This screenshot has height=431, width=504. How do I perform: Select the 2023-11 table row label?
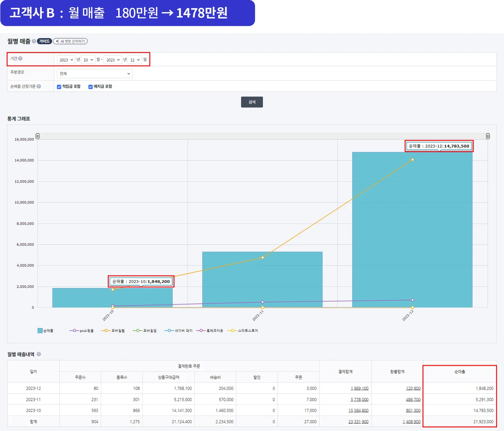34,400
